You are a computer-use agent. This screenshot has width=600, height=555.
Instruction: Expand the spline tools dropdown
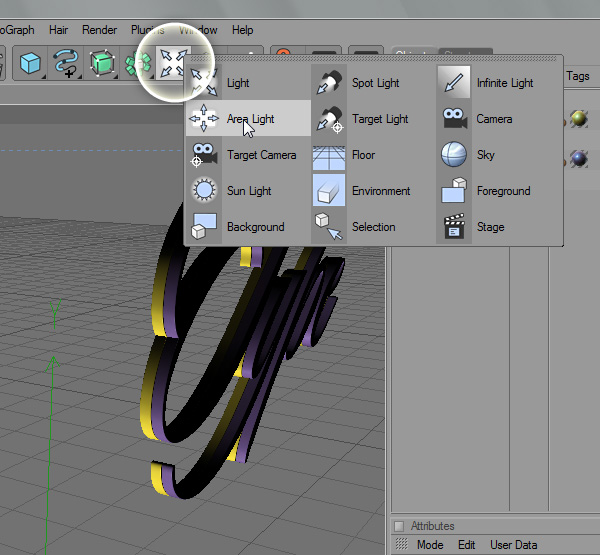(x=66, y=64)
